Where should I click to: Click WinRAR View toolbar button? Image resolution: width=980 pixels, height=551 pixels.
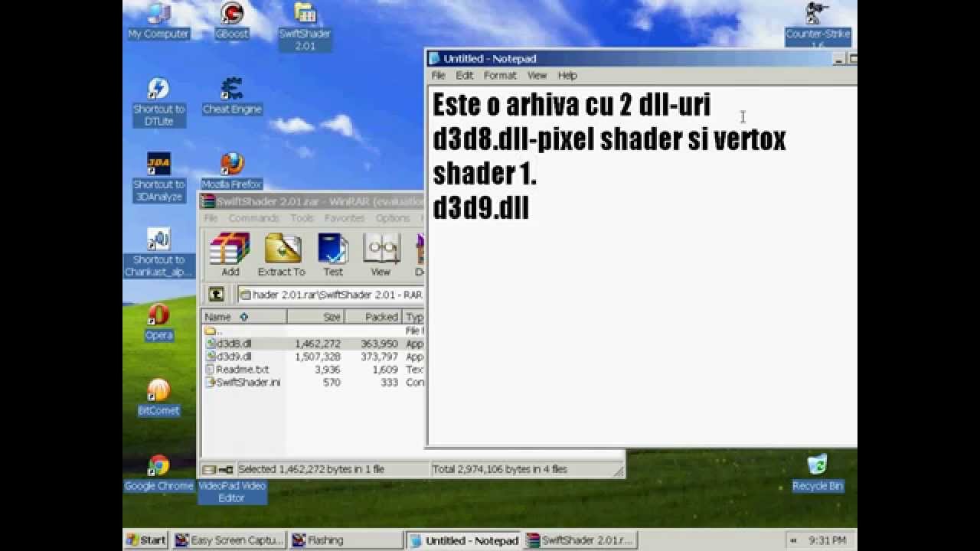point(381,255)
